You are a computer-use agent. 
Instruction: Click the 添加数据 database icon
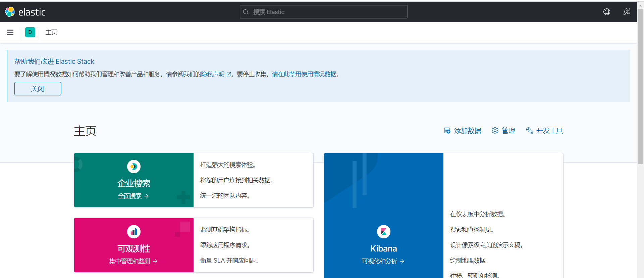click(447, 131)
